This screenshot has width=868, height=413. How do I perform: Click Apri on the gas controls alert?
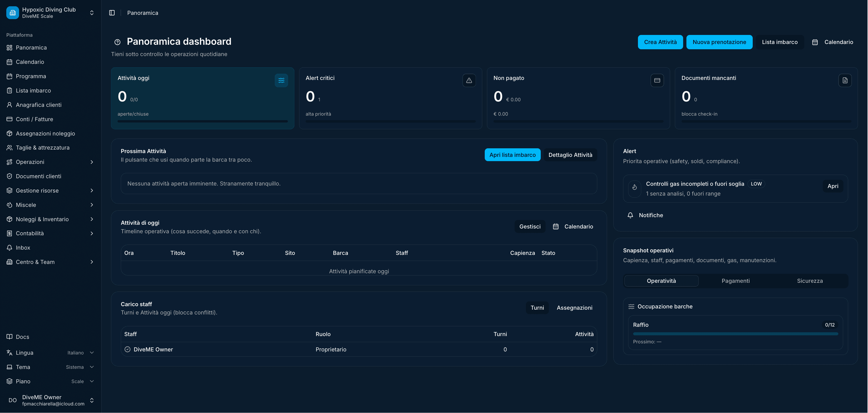click(x=833, y=186)
